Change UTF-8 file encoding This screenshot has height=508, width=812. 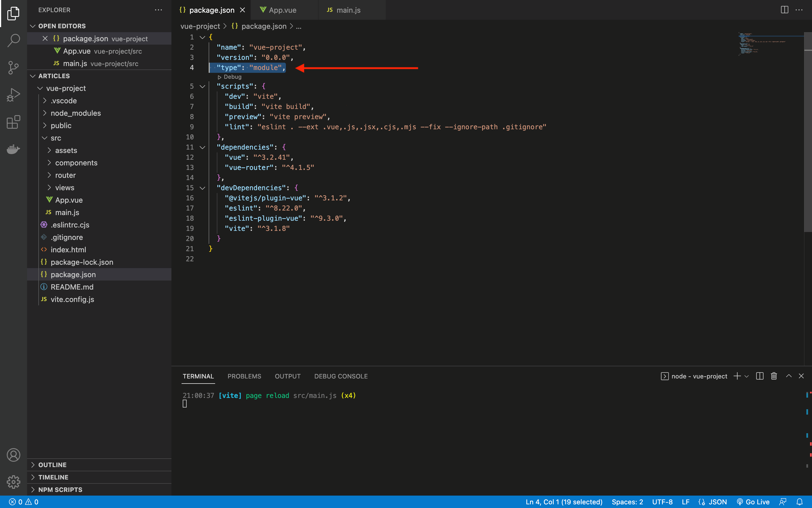click(x=662, y=502)
